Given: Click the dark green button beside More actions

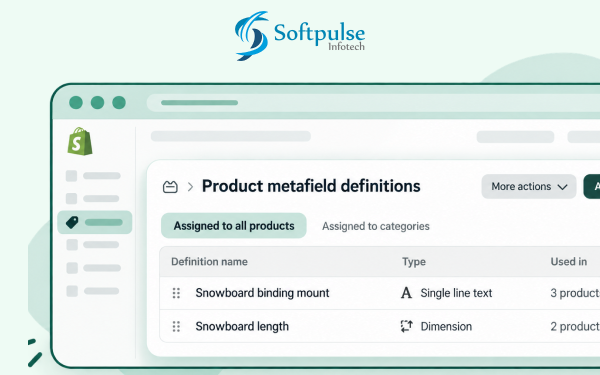Looking at the screenshot, I should (x=592, y=186).
